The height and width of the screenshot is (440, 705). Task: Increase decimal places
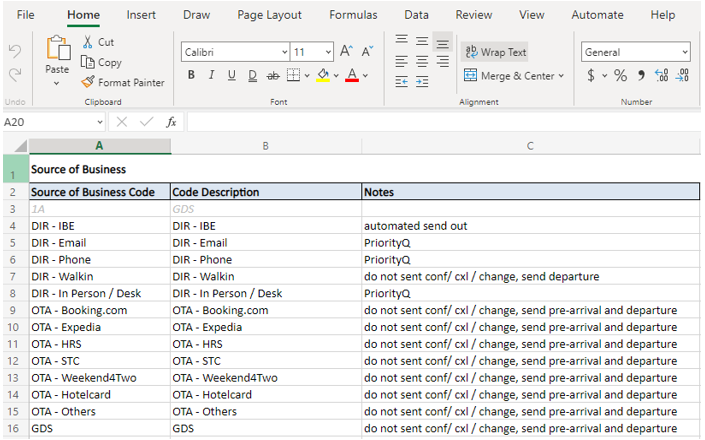point(662,75)
